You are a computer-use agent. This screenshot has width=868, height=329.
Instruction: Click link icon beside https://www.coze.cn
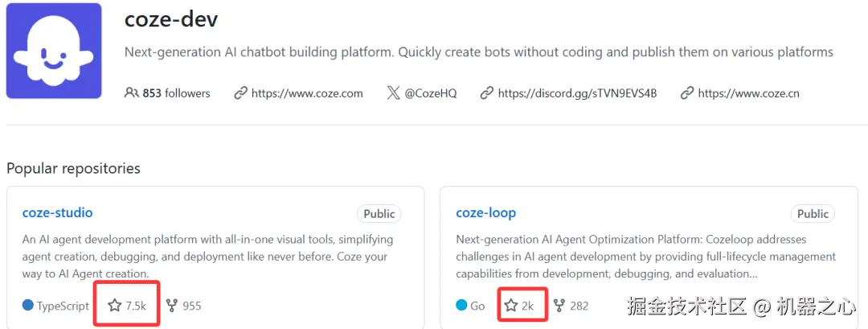point(686,93)
